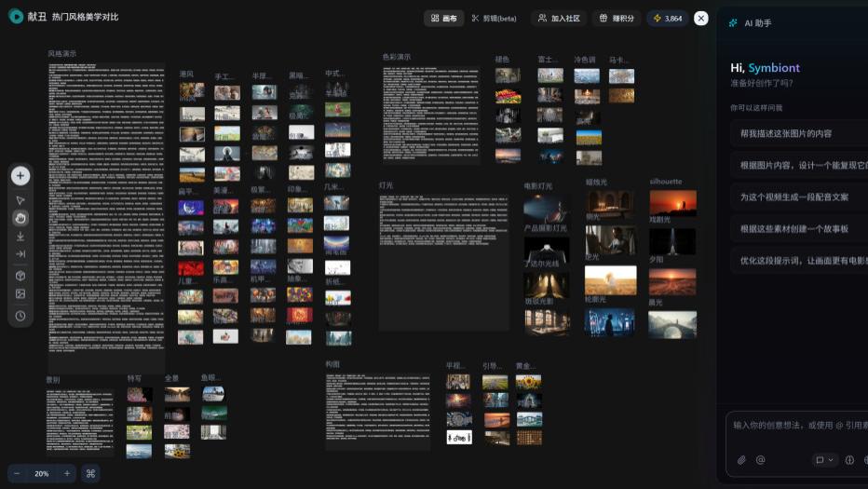Open the history clock icon

coord(20,316)
